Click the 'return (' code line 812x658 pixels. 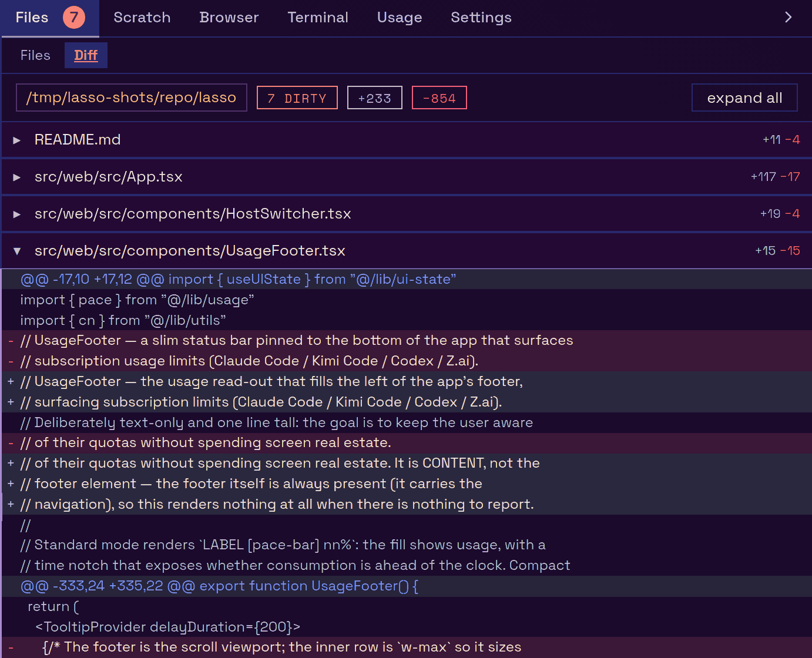tap(407, 606)
